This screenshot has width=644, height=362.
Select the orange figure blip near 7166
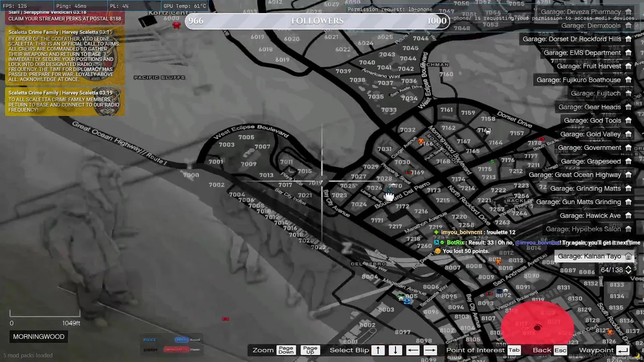tap(422, 142)
